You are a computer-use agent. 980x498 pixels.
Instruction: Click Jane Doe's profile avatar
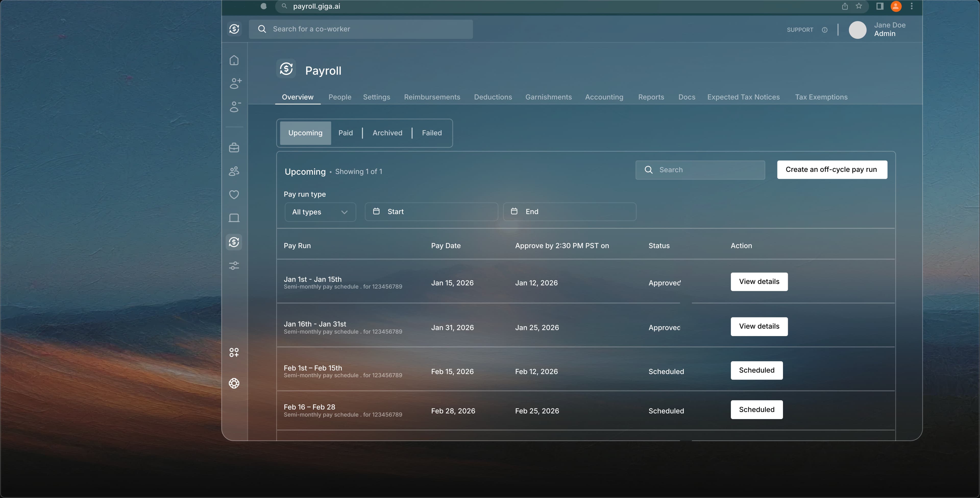pyautogui.click(x=857, y=30)
